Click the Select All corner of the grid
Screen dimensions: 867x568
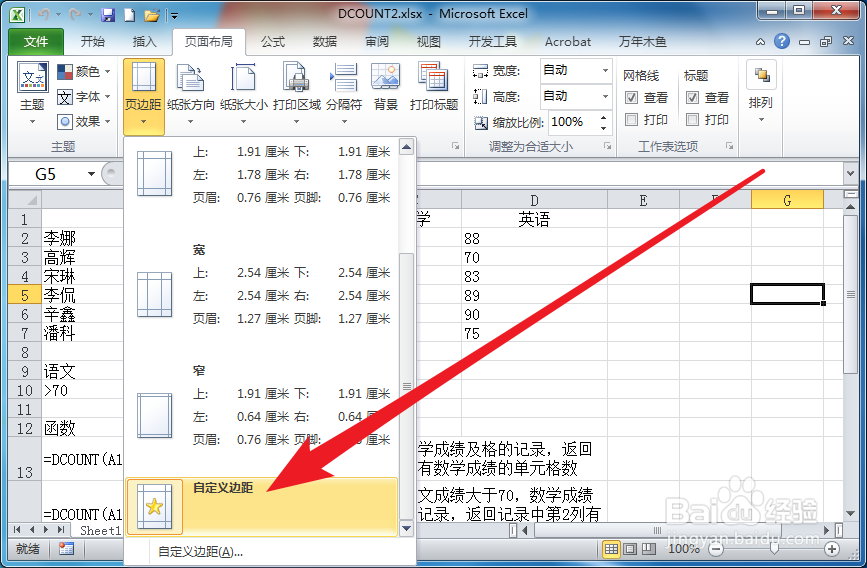(25, 200)
